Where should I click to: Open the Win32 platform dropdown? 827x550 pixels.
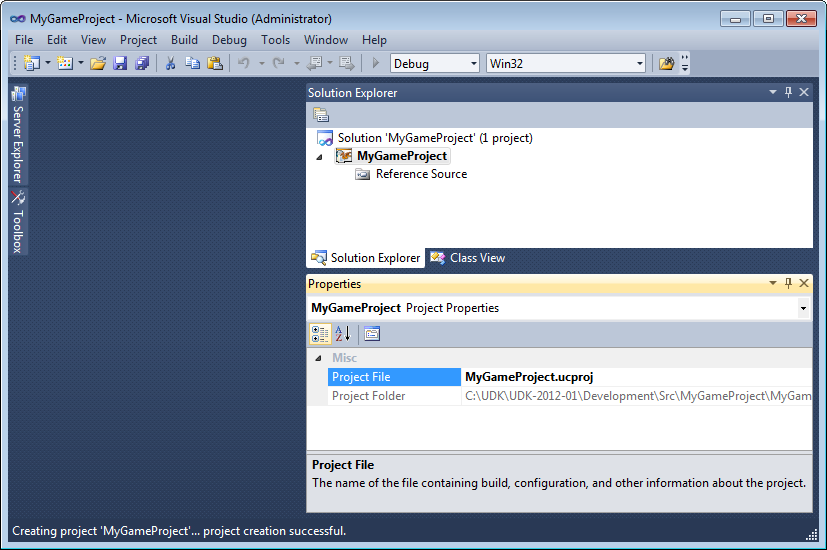coord(640,64)
